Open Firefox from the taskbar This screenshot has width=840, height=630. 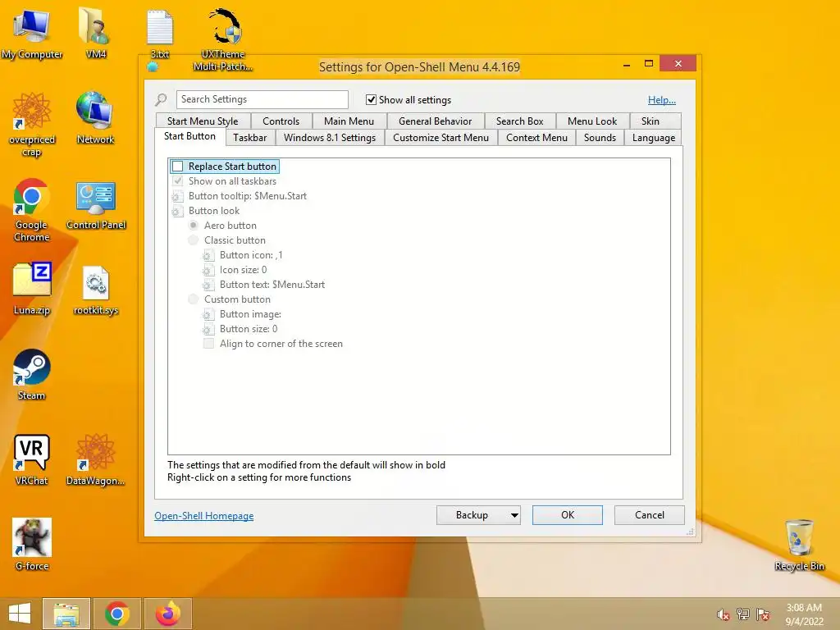[167, 614]
